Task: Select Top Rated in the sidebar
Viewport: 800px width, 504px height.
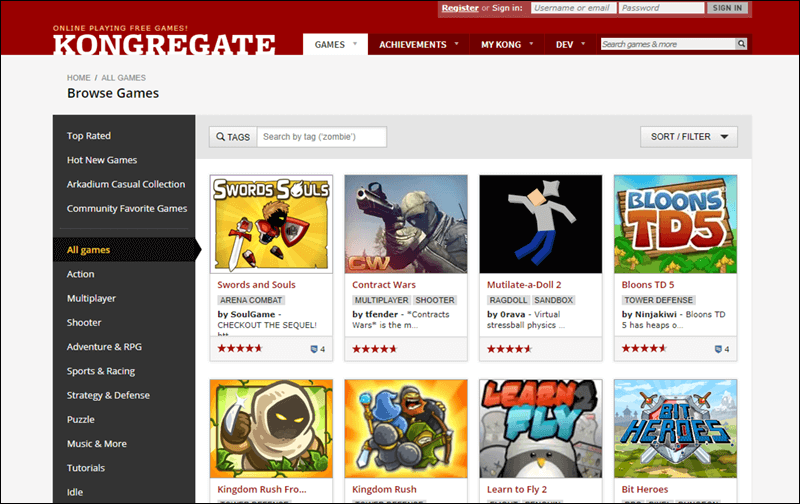Action: coord(89,136)
